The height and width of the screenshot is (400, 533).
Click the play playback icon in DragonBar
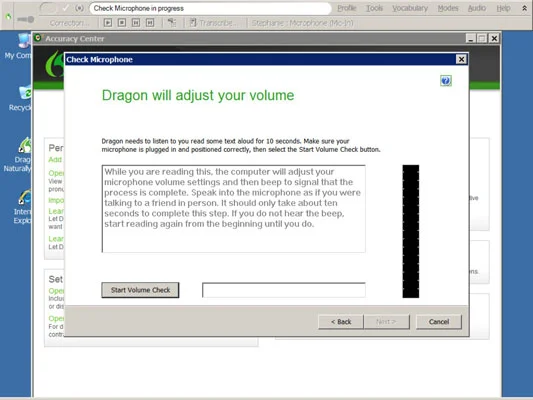108,23
